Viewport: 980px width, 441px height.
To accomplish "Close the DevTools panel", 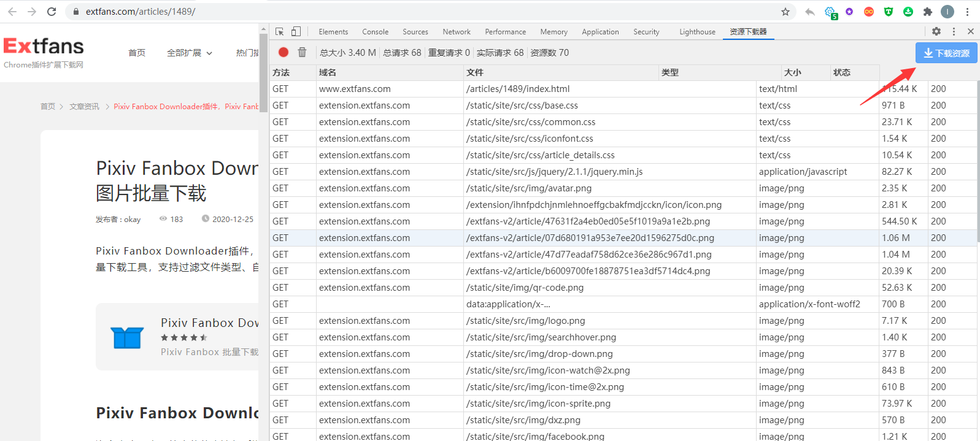I will pos(971,31).
